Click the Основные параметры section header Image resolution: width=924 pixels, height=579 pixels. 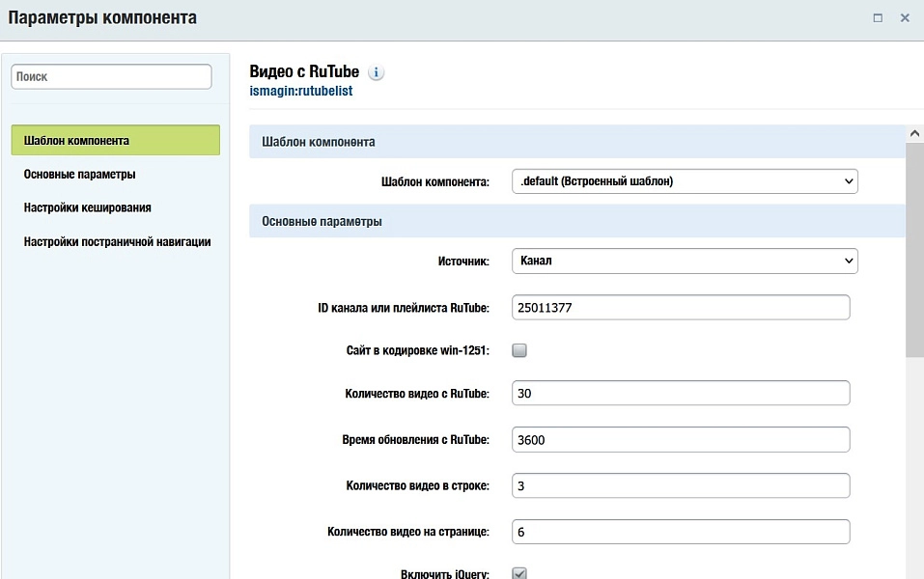(577, 221)
